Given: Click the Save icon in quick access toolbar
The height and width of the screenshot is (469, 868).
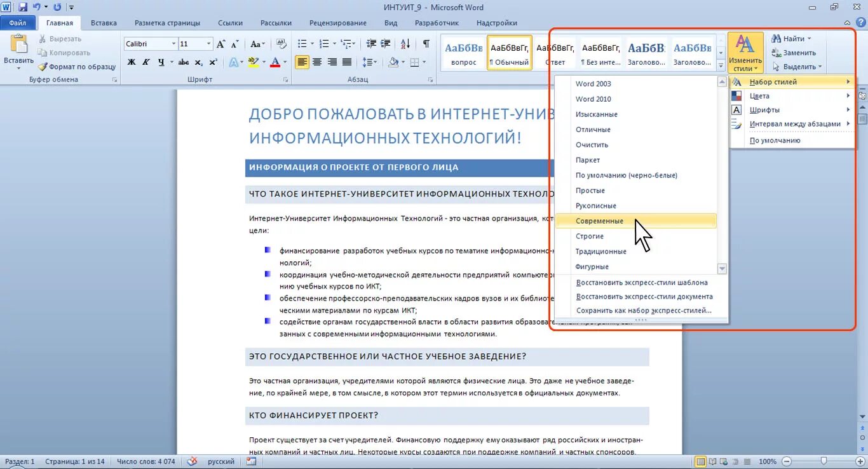Looking at the screenshot, I should pos(23,8).
